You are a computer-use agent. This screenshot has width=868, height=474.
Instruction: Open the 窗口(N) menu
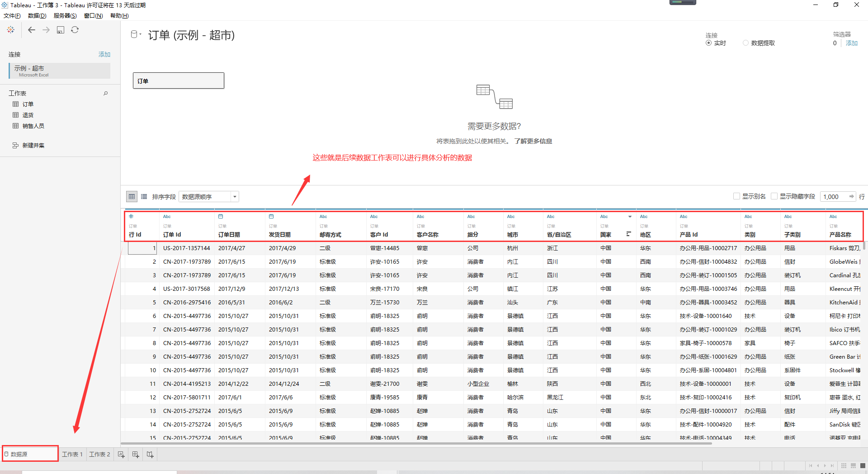[x=94, y=16]
